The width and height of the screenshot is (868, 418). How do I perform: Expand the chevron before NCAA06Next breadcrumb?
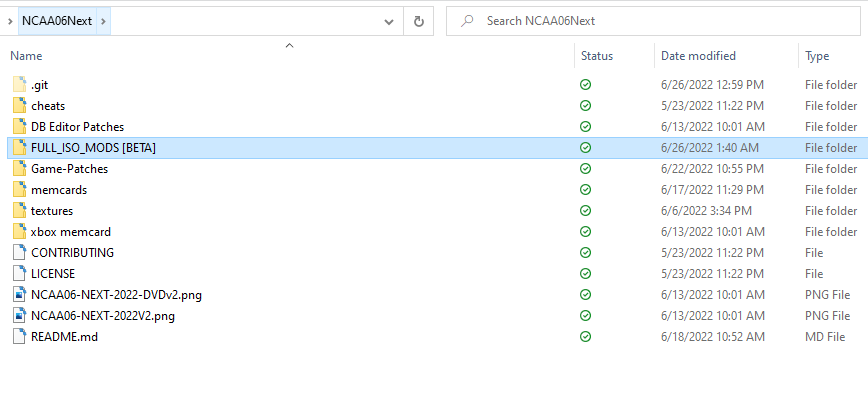pyautogui.click(x=11, y=22)
